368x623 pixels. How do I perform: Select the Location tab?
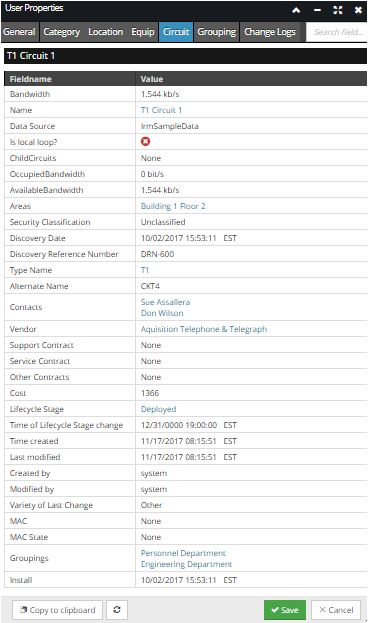click(105, 32)
